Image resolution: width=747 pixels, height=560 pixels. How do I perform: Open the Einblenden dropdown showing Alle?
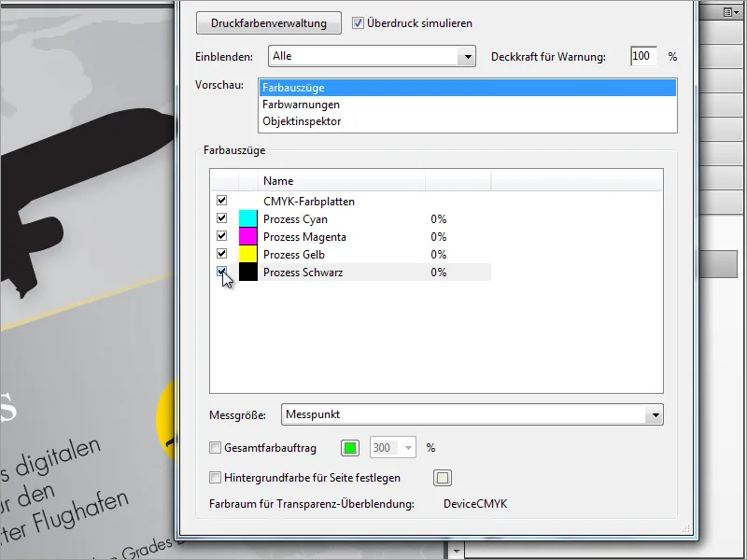372,56
